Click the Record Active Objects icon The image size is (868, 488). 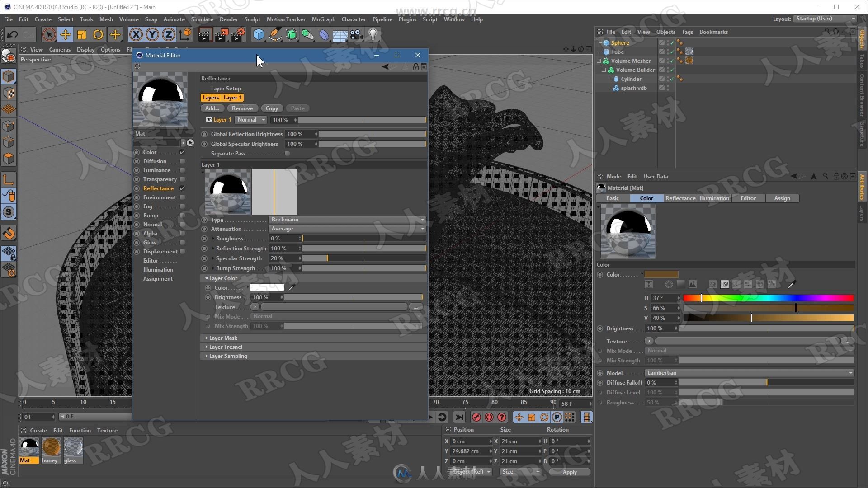tap(477, 417)
